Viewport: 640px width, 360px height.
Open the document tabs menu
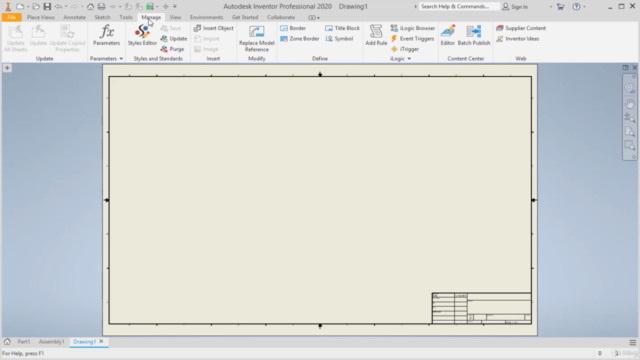point(632,342)
